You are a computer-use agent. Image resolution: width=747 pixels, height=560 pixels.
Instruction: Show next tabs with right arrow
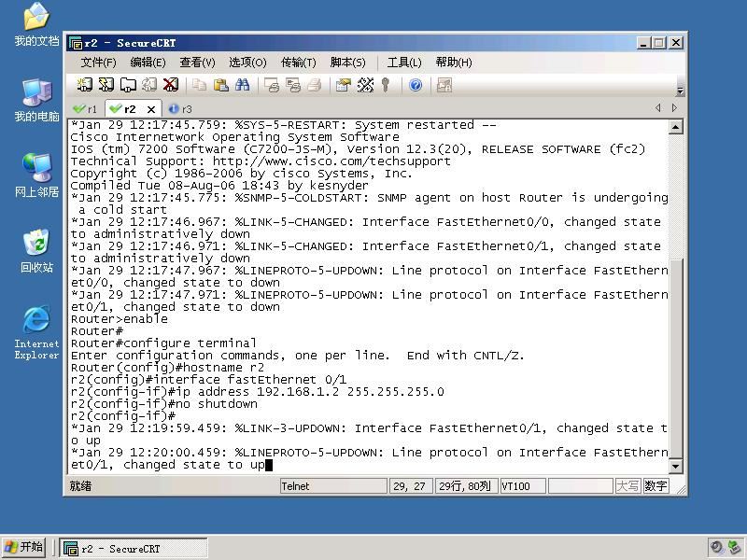click(674, 108)
